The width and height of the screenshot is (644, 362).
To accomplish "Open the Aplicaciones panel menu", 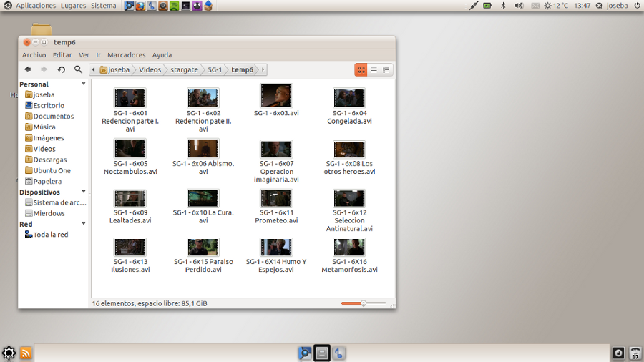I will click(36, 6).
